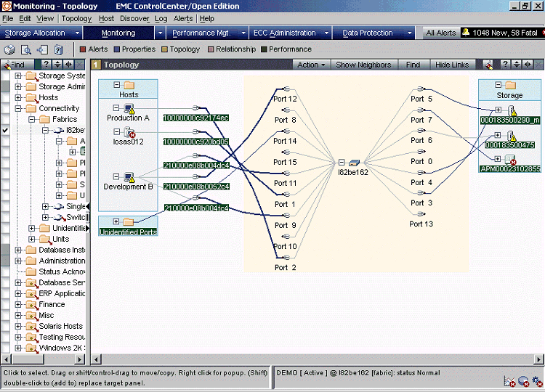Open the Help menu

[x=207, y=19]
